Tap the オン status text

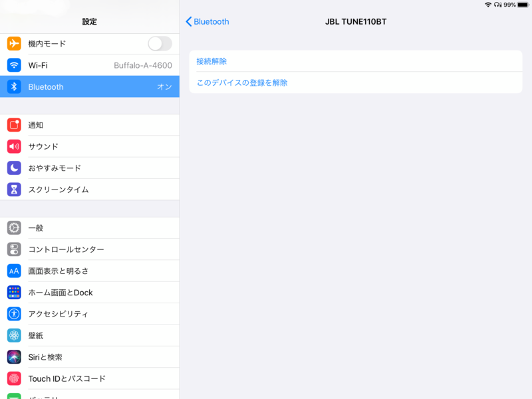point(164,87)
